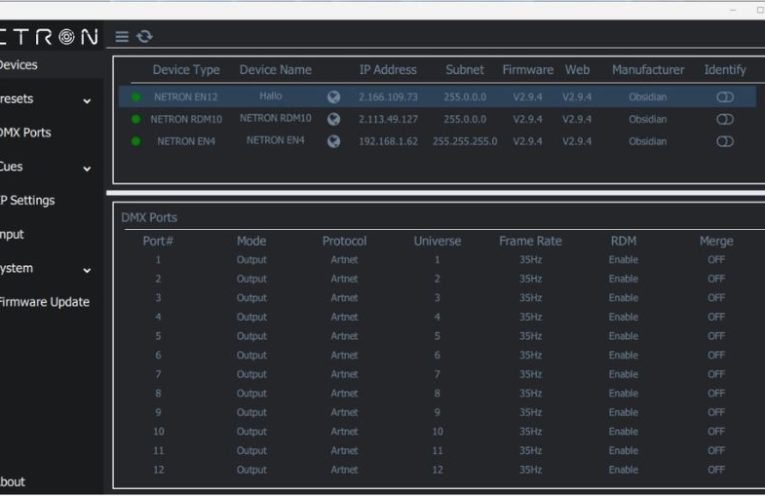Turn on Identify for NETRON EN4

725,141
